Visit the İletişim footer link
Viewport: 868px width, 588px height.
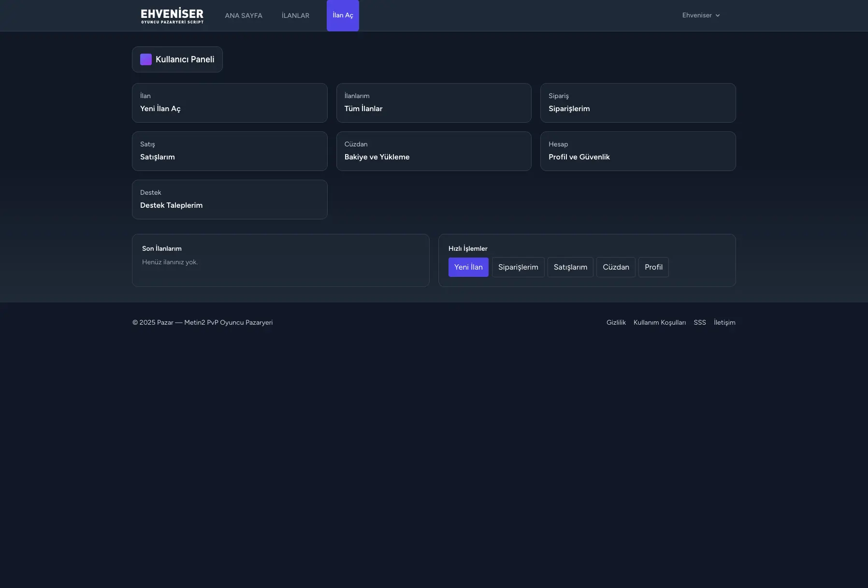pos(724,322)
